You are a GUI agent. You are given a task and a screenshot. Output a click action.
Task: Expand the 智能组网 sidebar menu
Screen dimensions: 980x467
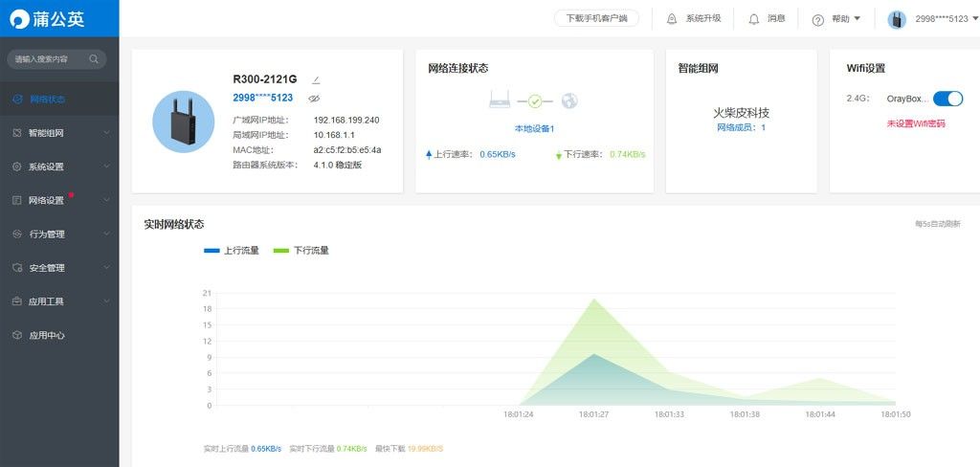[x=59, y=133]
